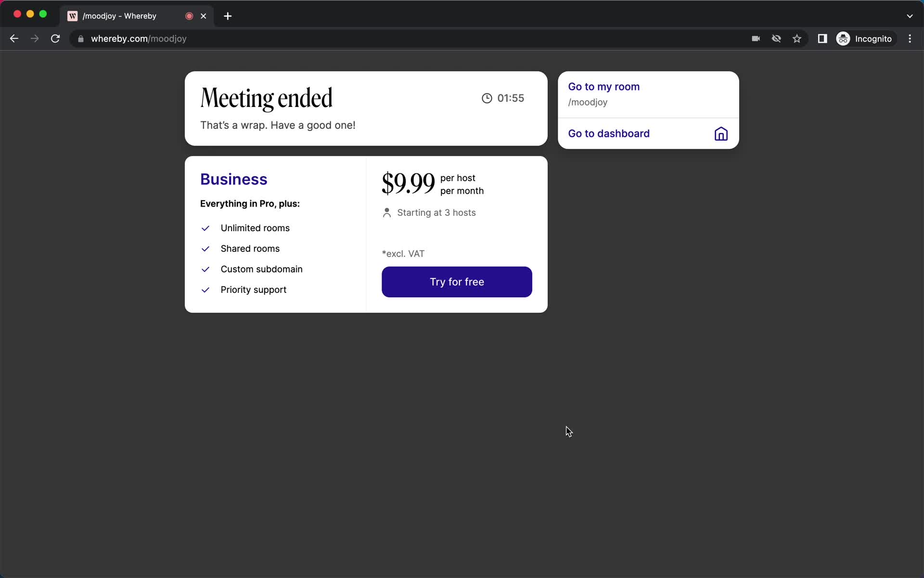Screen dimensions: 924x578
Task: Click the checkmark next to Unlimited rooms
Action: tap(205, 228)
